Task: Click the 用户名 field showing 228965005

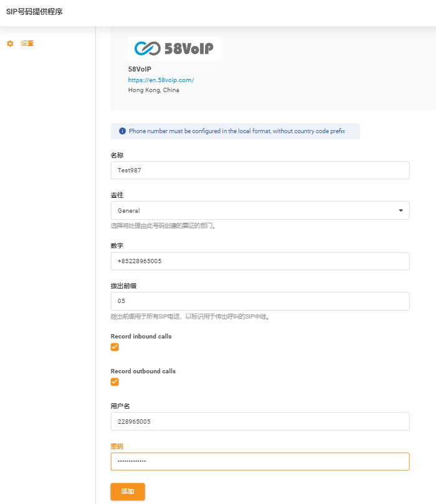Action: click(x=260, y=421)
